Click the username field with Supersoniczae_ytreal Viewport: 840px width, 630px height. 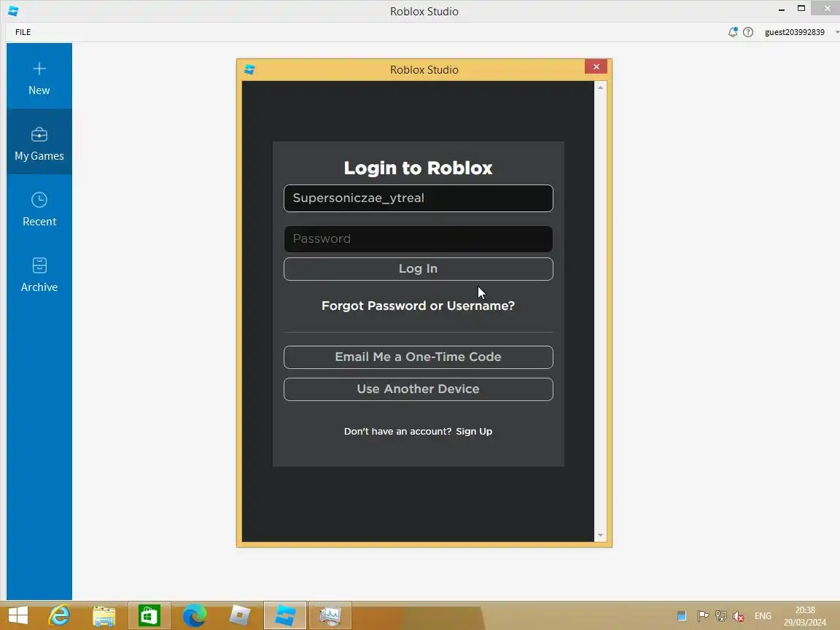pos(418,198)
